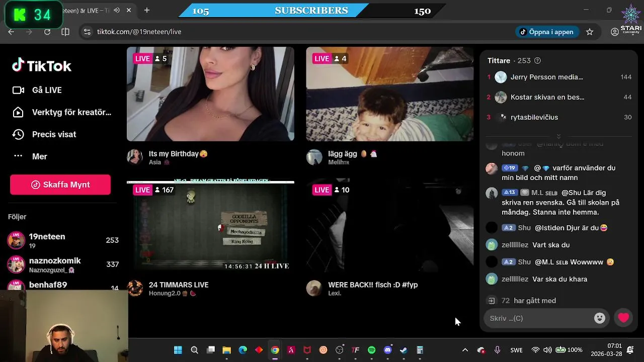644x362 pixels.
Task: Open Discord from taskbar
Action: pos(387,350)
